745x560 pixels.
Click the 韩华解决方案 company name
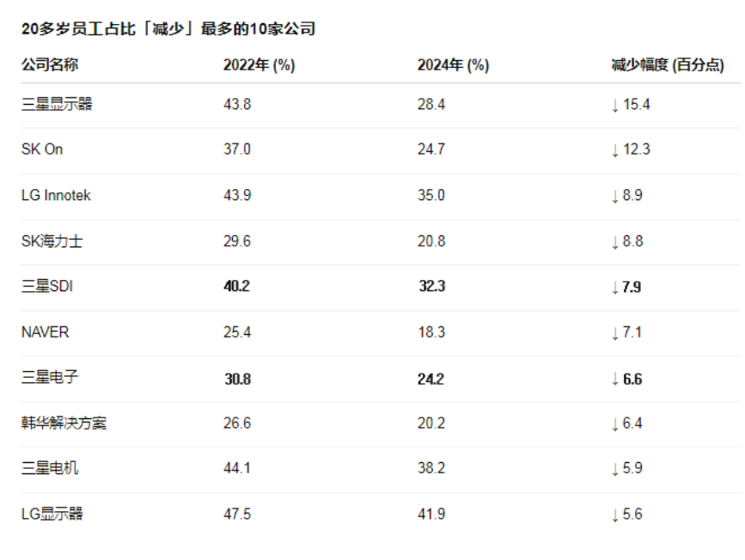[x=64, y=423]
